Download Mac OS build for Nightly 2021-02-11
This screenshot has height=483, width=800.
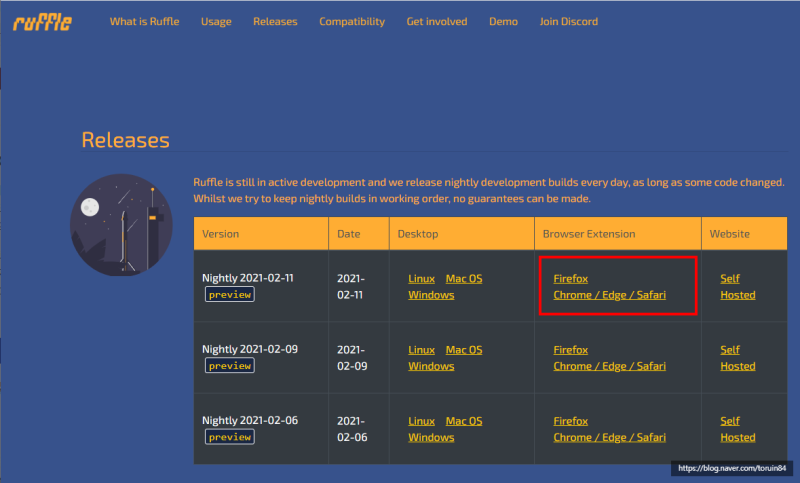(464, 278)
